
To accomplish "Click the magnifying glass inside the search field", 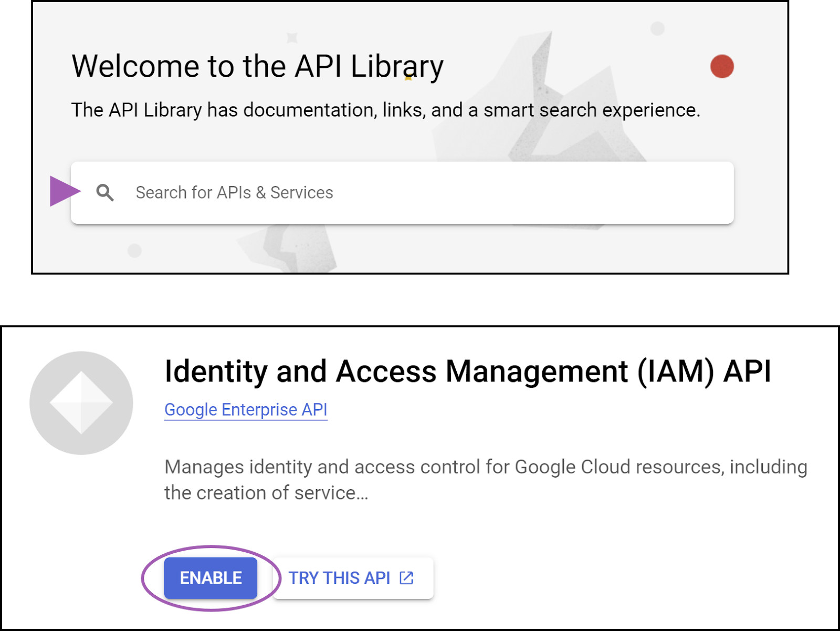I will 106,192.
